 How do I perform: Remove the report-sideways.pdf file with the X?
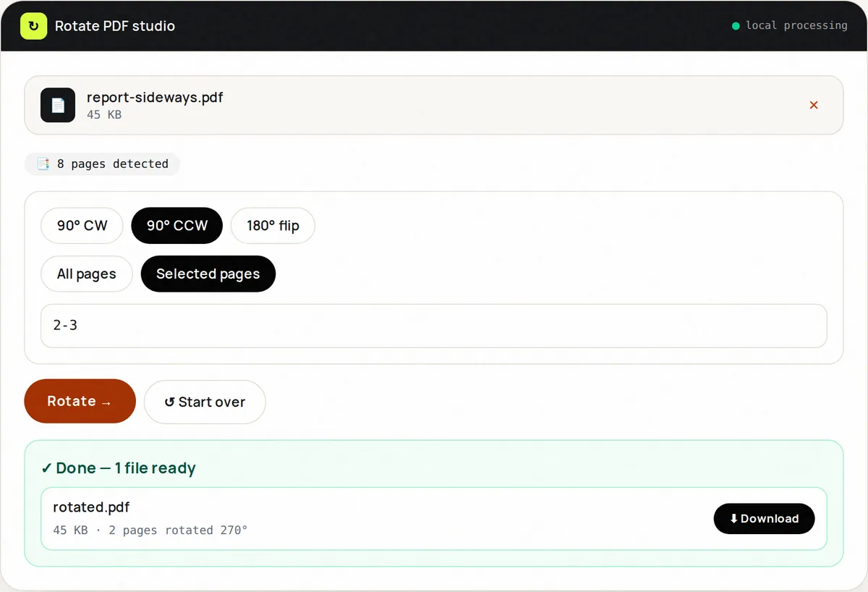point(814,105)
